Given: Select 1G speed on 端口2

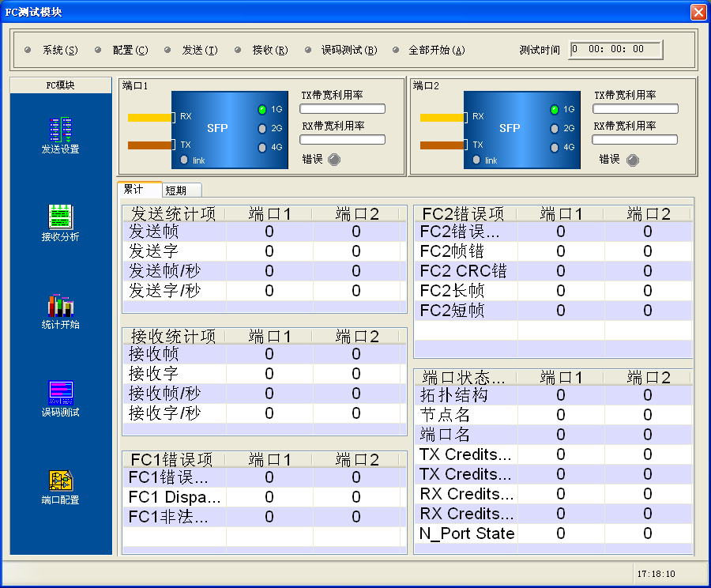Looking at the screenshot, I should [554, 109].
